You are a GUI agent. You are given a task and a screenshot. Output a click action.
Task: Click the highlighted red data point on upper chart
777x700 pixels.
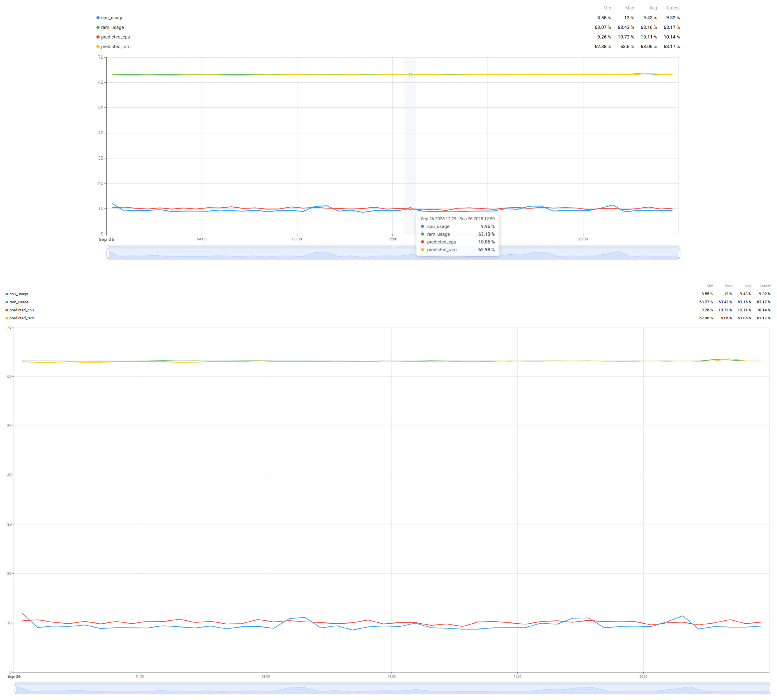pos(410,208)
